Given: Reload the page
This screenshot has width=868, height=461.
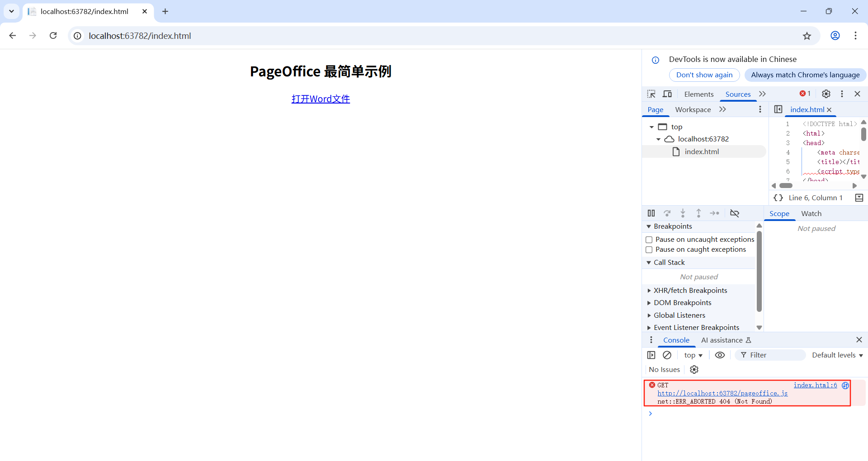Looking at the screenshot, I should [x=53, y=36].
